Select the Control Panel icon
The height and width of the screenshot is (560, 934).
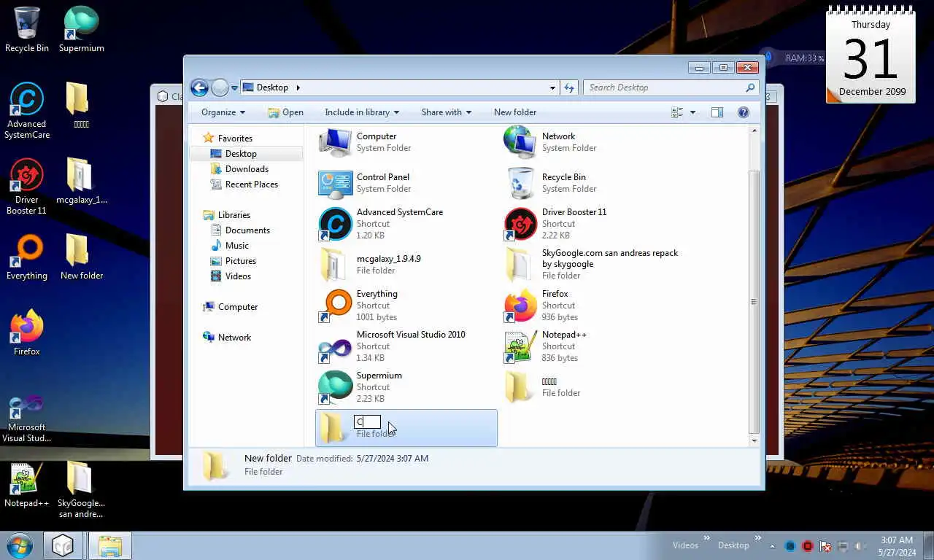(x=335, y=183)
